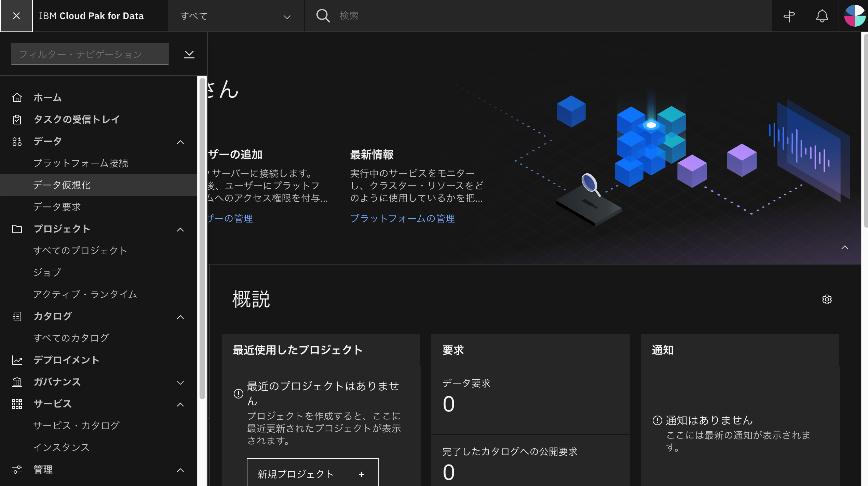
Task: Open タスクの受信トレイ via its clipboard icon
Action: coord(17,119)
